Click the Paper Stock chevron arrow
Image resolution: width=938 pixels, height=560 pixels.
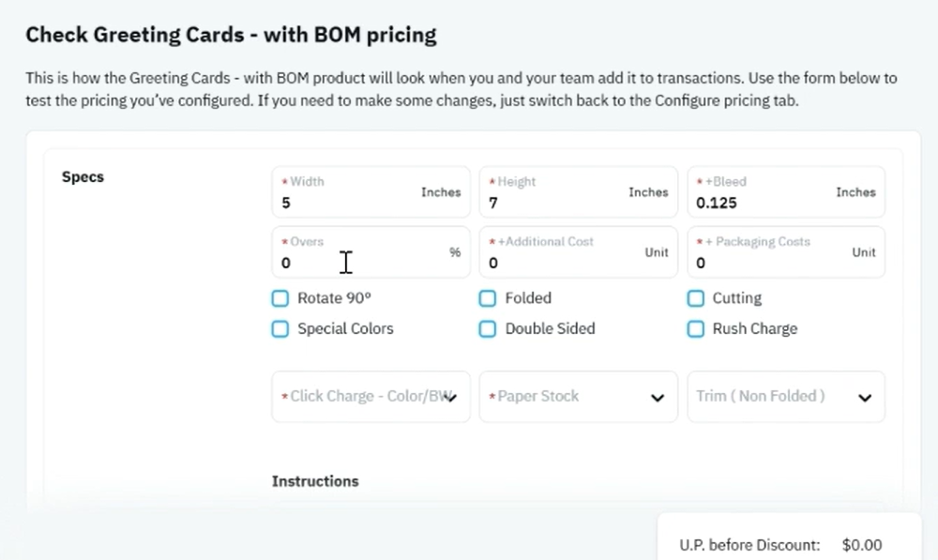pyautogui.click(x=658, y=398)
